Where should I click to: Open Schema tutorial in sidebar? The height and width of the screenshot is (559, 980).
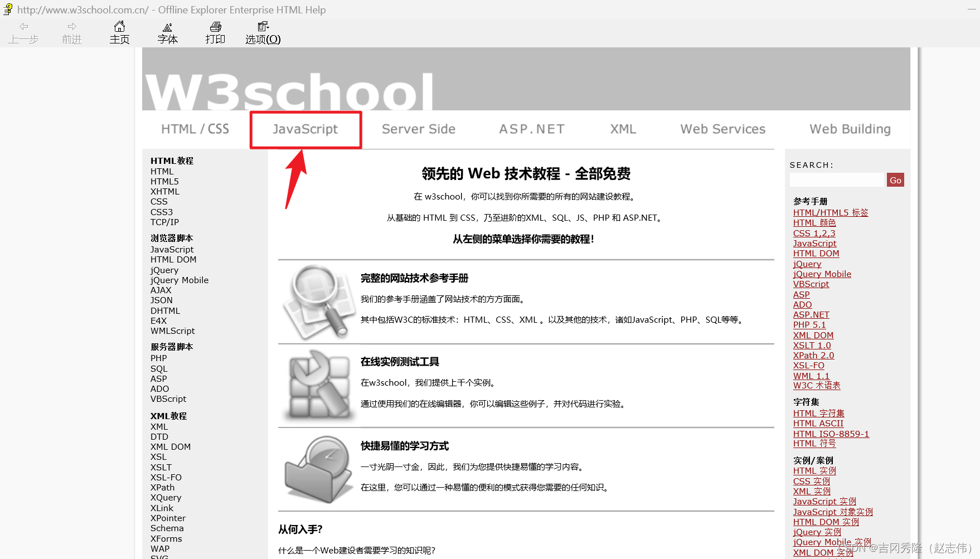167,528
